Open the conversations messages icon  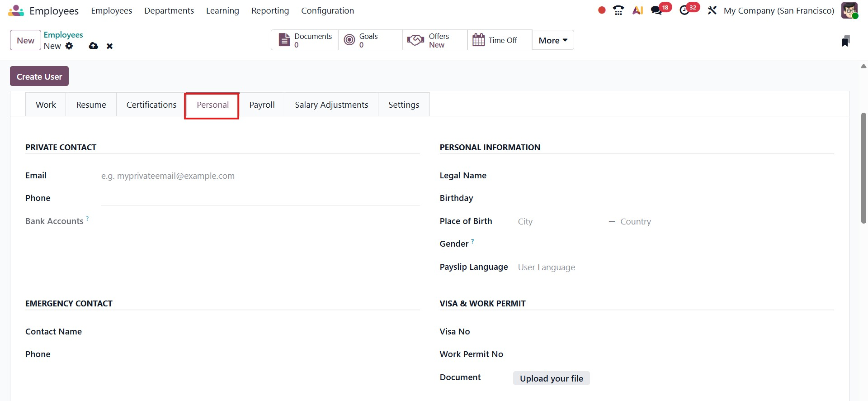click(x=656, y=10)
